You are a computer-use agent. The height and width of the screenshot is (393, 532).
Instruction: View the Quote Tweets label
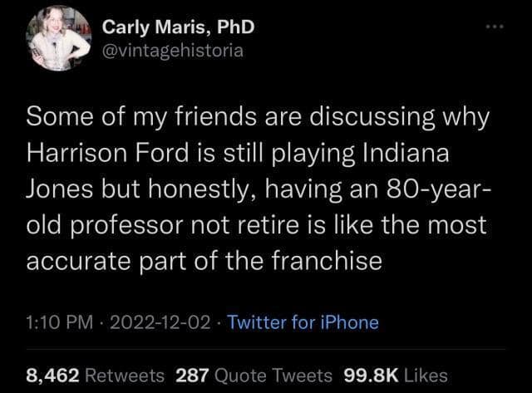275,374
